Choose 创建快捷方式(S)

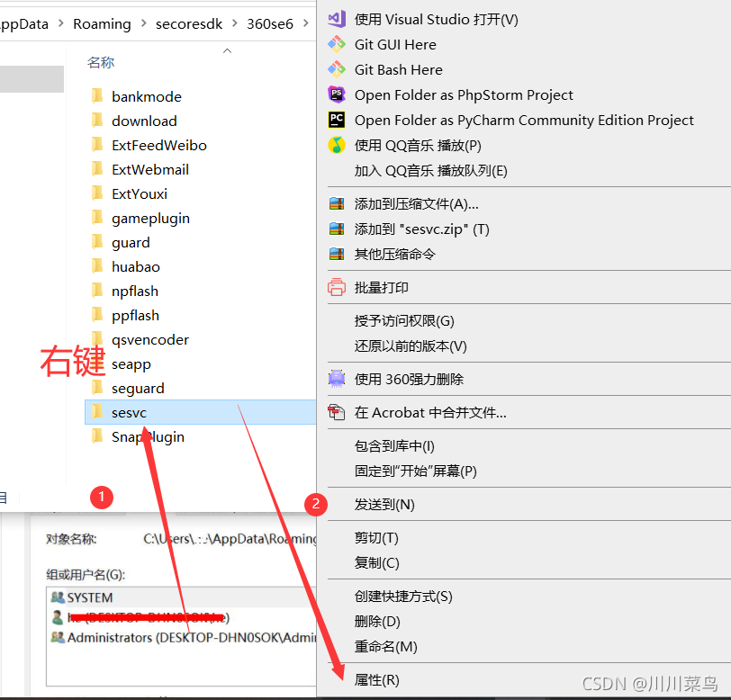pyautogui.click(x=403, y=596)
